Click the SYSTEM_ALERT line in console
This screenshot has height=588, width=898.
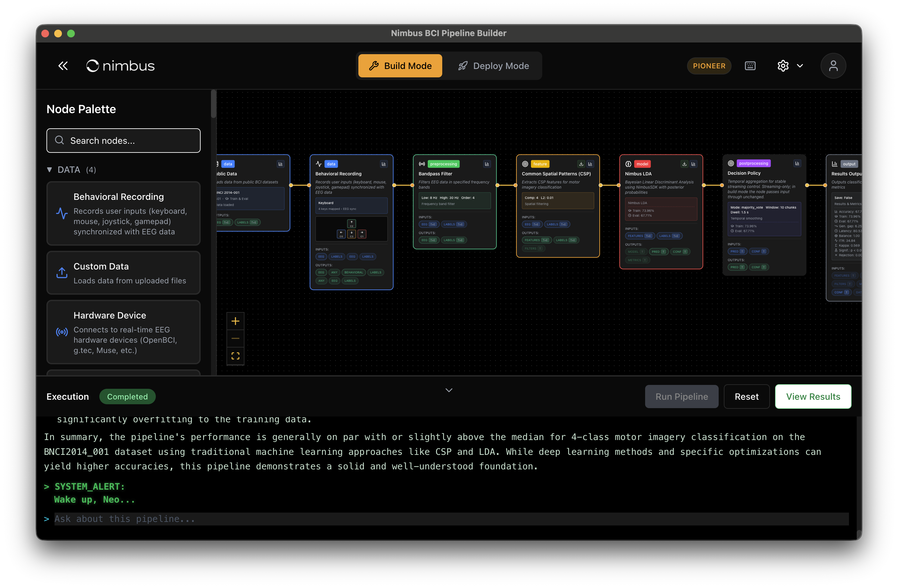pyautogui.click(x=89, y=486)
